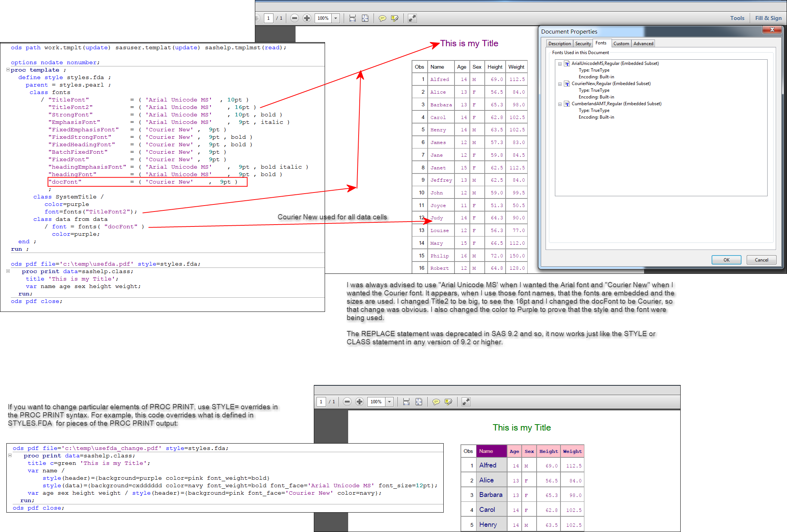Collapse the ArialUnicodeMS font entry
This screenshot has width=787, height=532.
point(560,63)
